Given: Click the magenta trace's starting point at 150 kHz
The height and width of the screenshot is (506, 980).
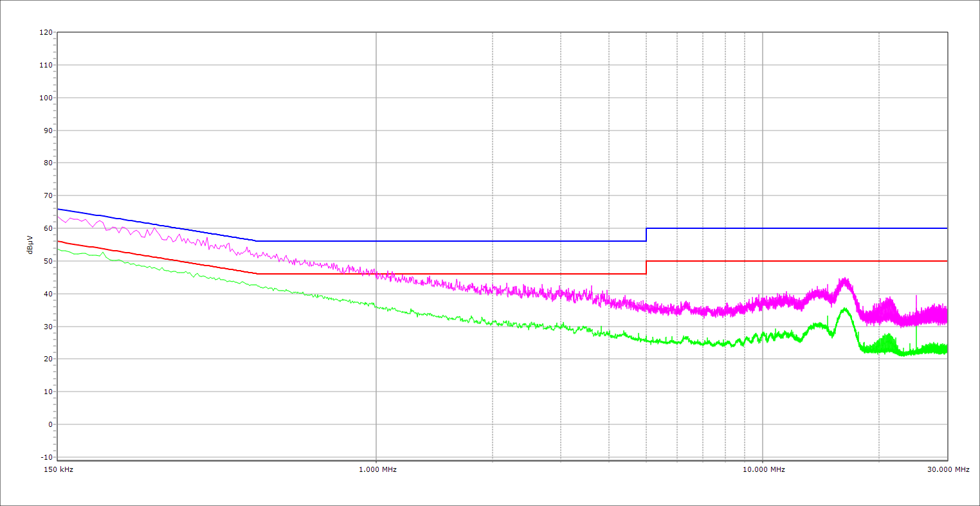Looking at the screenshot, I should [59, 217].
